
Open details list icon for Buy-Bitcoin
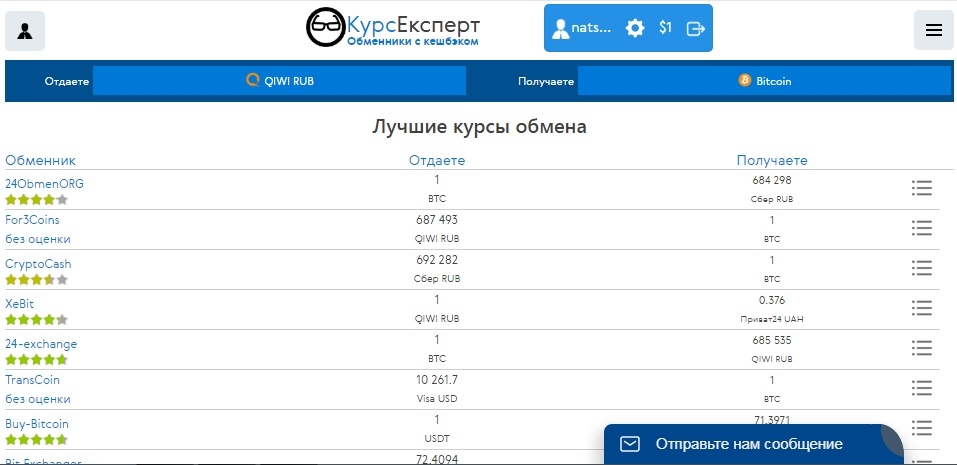[922, 428]
